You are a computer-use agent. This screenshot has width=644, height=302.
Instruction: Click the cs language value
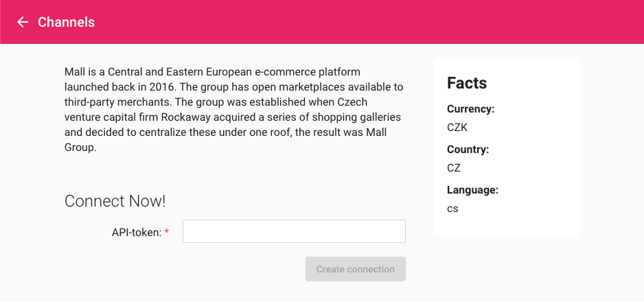click(452, 209)
